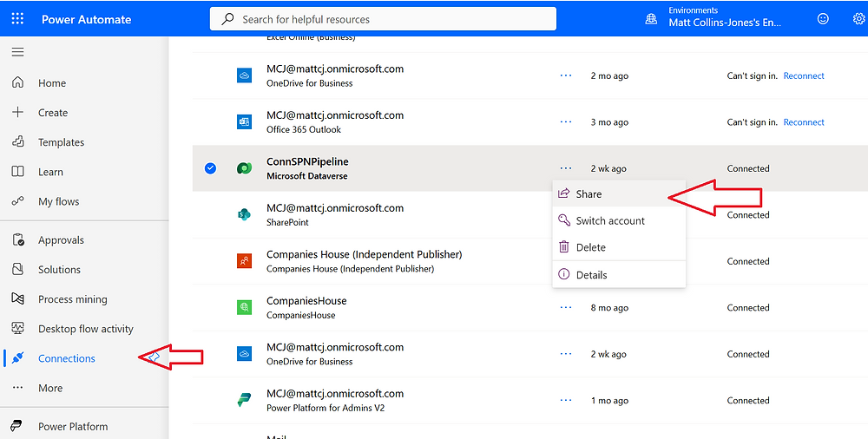Click the feedback smiley icon

(823, 19)
